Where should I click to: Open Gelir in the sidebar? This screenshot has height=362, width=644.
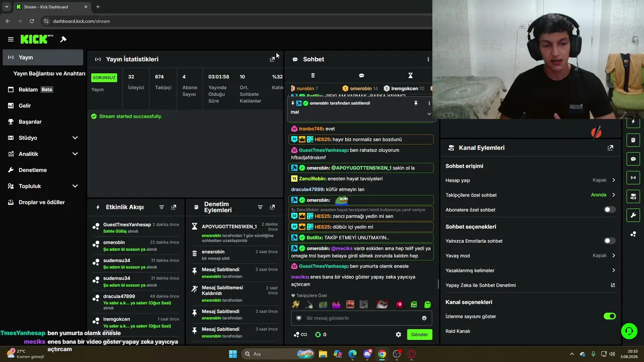coord(43,106)
